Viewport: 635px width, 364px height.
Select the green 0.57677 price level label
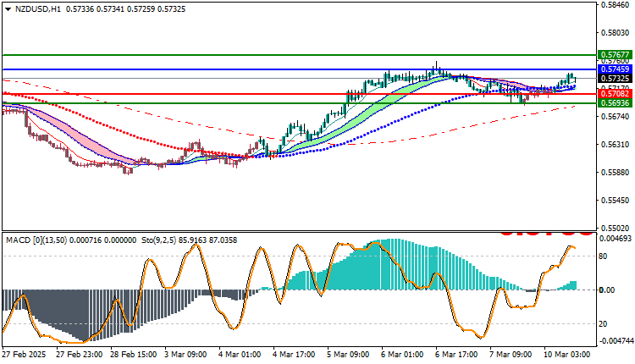(x=616, y=55)
